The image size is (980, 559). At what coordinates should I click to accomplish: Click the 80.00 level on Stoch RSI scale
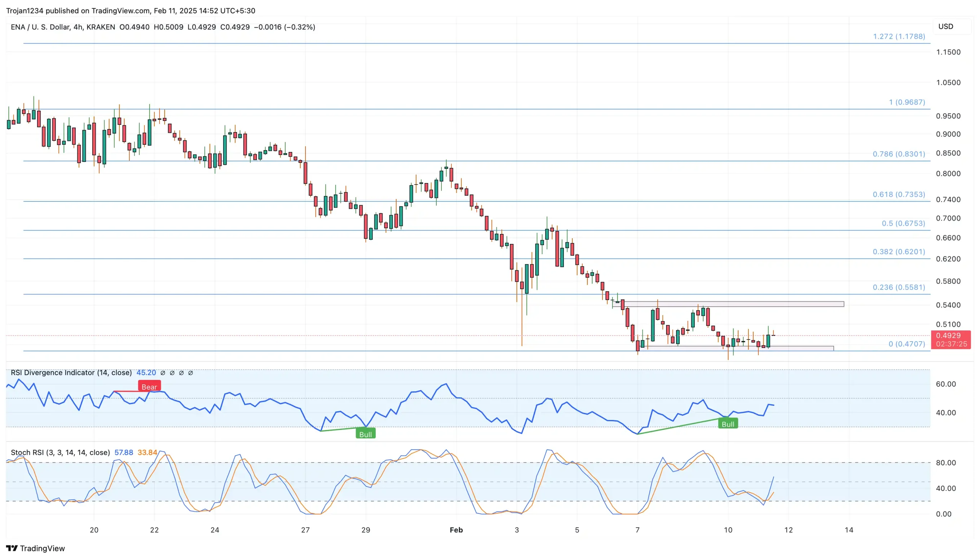946,463
